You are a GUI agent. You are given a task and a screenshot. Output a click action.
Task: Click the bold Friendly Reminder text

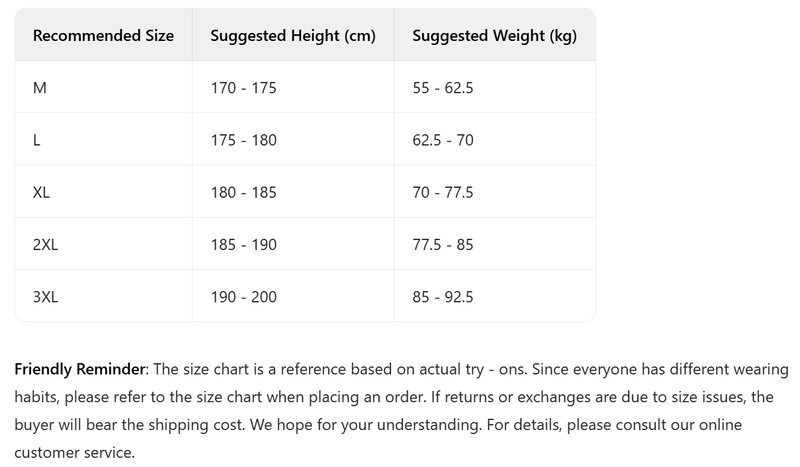(79, 370)
